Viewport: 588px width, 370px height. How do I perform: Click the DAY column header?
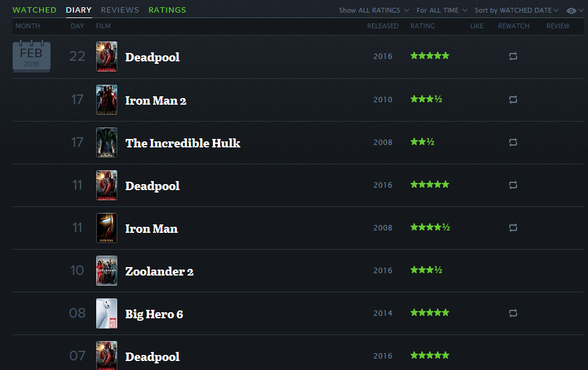pos(77,26)
